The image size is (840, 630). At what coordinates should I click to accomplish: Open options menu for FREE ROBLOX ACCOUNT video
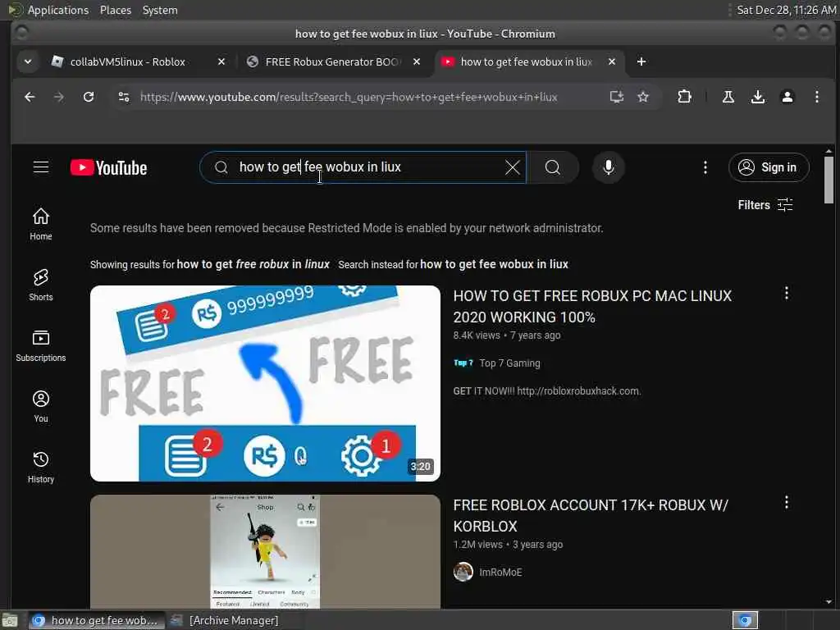787,503
